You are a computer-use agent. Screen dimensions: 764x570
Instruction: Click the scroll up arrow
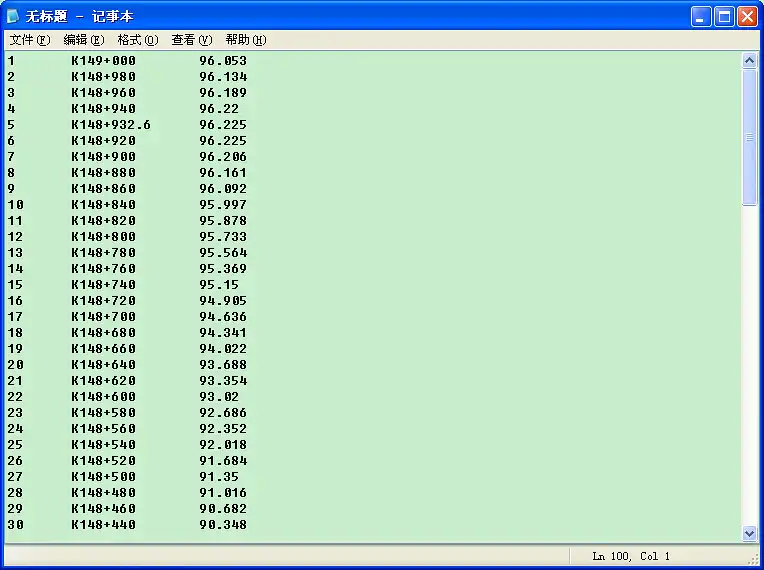click(750, 61)
